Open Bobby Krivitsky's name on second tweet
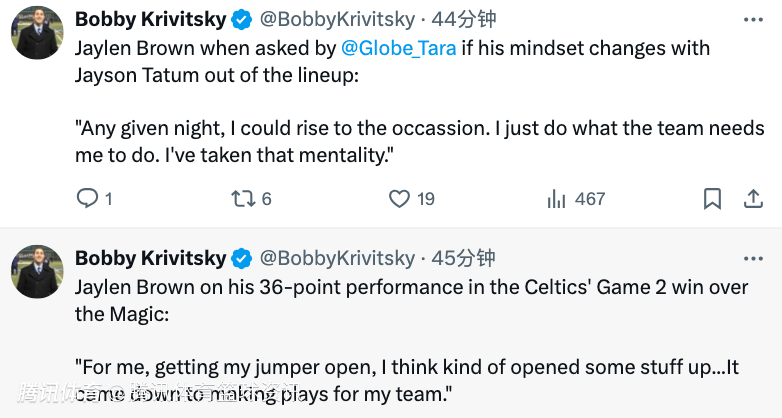This screenshot has width=782, height=418. tap(150, 258)
